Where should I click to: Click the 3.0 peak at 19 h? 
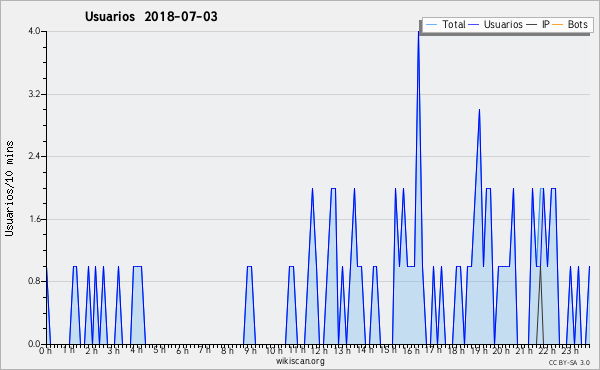tap(479, 110)
